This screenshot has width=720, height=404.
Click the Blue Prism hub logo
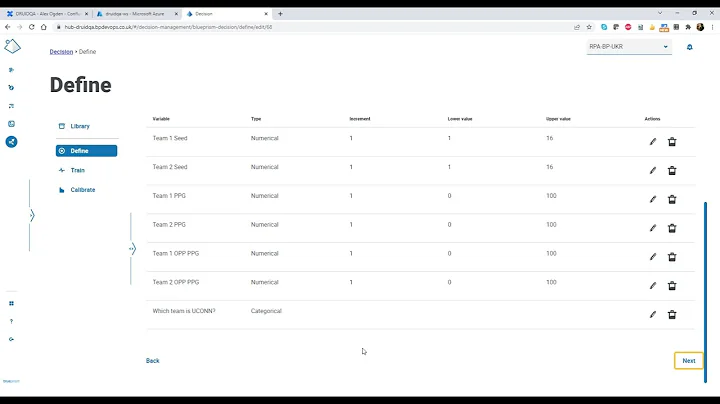[x=12, y=46]
